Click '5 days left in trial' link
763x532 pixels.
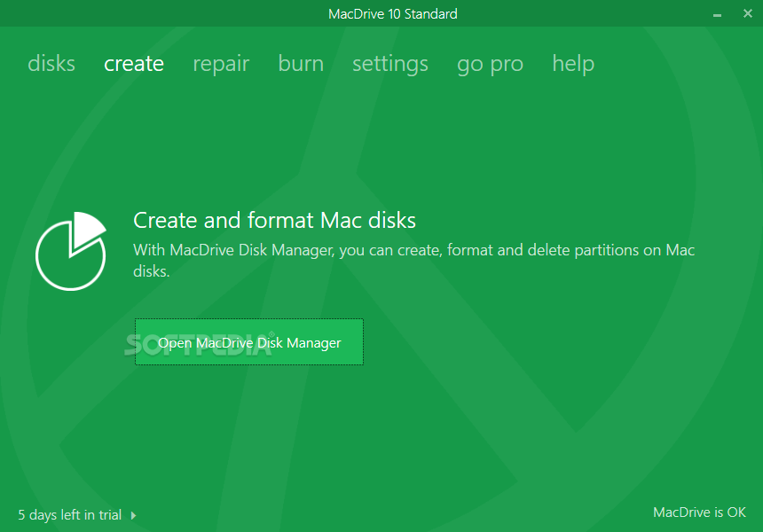69,514
